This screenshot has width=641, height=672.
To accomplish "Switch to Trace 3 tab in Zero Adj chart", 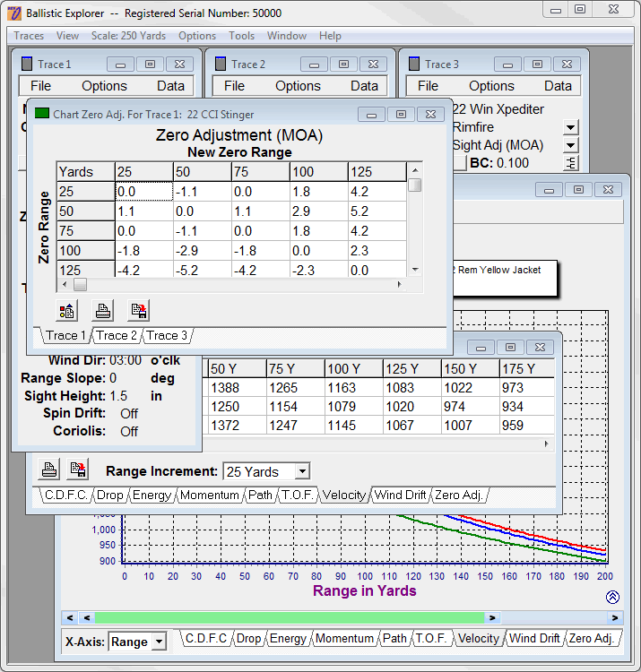I will (x=167, y=335).
